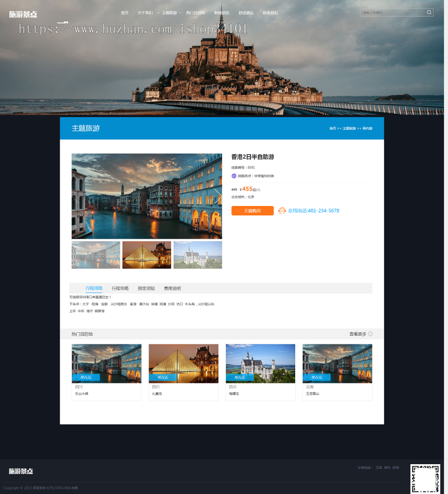448x494 pixels.
Task: Switch to the 行程攻略 tab
Action: point(120,288)
